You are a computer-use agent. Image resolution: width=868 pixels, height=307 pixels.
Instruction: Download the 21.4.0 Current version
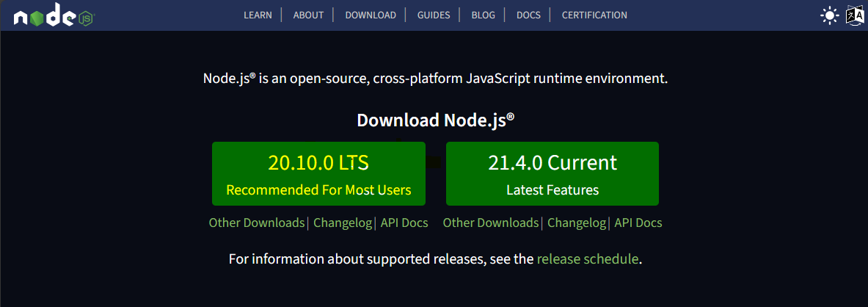coord(552,173)
